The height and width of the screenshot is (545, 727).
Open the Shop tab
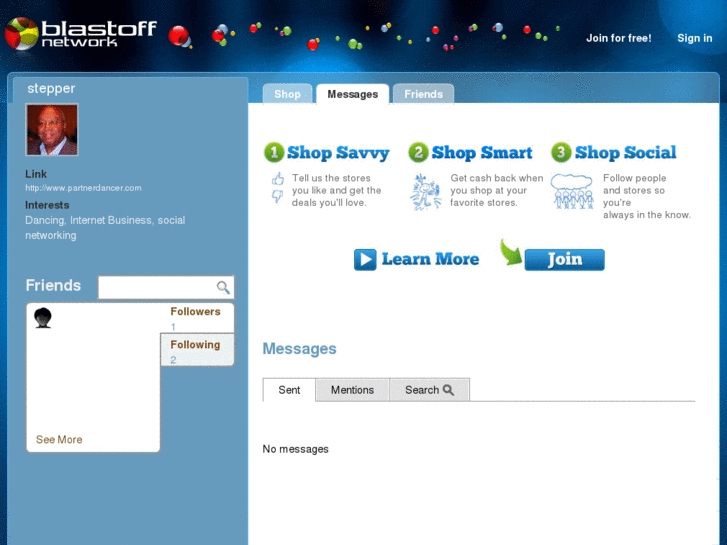287,94
